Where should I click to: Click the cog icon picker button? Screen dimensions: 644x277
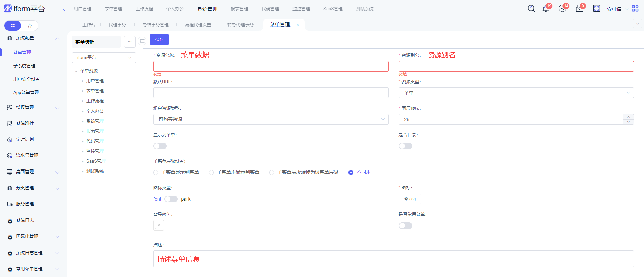click(x=410, y=199)
